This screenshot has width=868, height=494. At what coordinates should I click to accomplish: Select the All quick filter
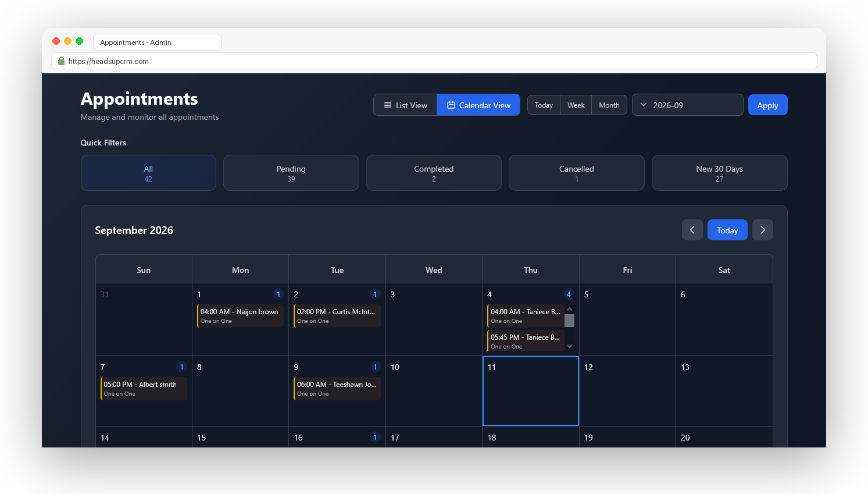click(x=148, y=173)
